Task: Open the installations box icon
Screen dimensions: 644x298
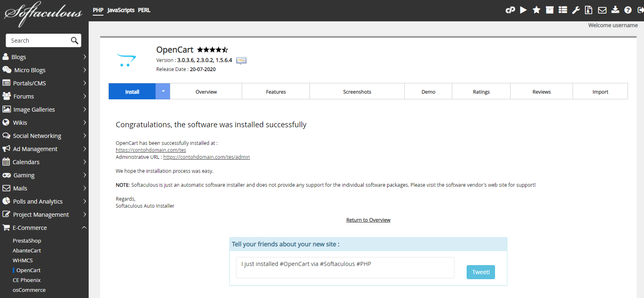Action: click(550, 10)
